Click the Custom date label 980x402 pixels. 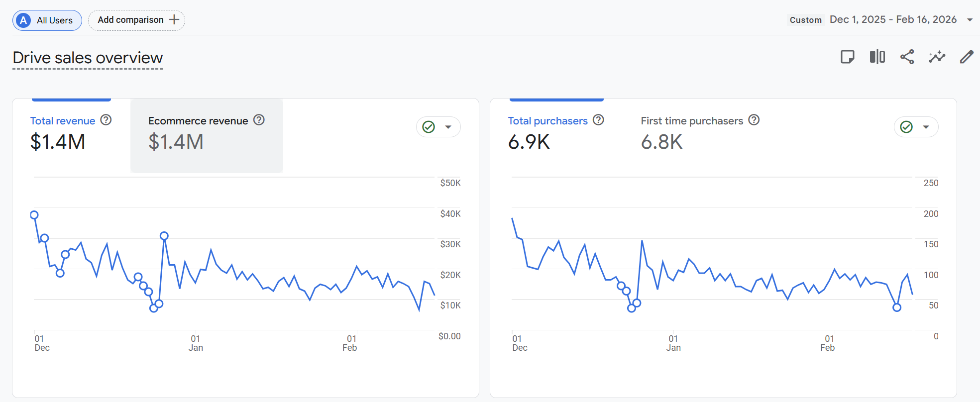[805, 20]
